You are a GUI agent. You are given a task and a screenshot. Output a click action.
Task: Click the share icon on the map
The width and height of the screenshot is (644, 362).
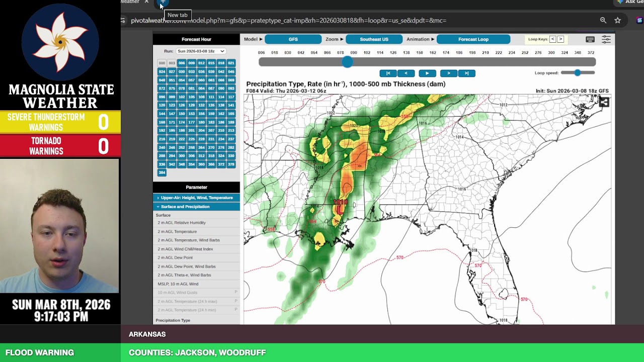604,102
